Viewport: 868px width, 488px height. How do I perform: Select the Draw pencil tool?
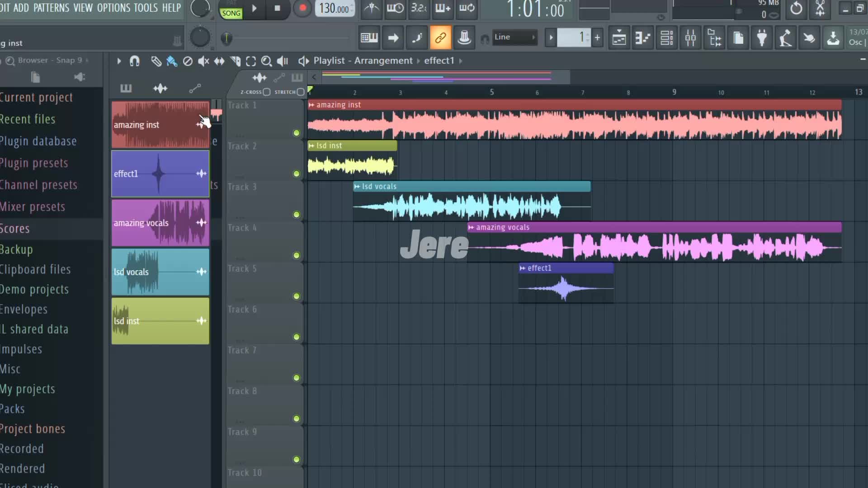tap(156, 61)
